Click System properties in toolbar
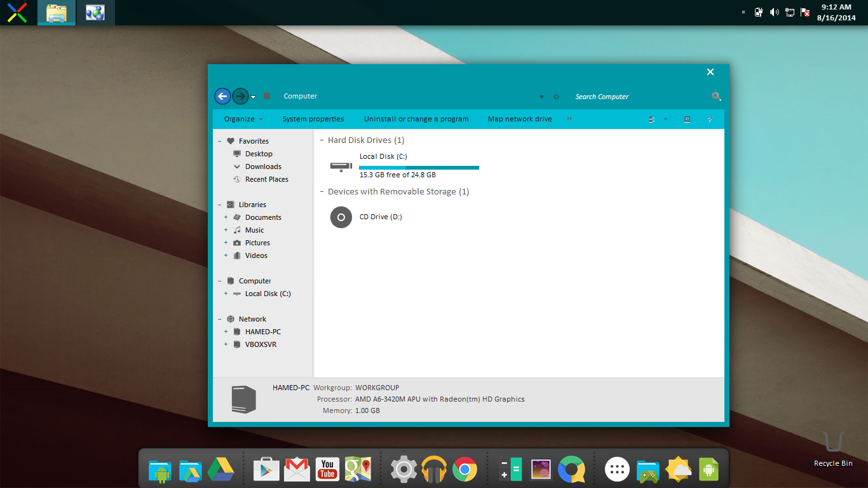Image resolution: width=868 pixels, height=488 pixels. [313, 119]
